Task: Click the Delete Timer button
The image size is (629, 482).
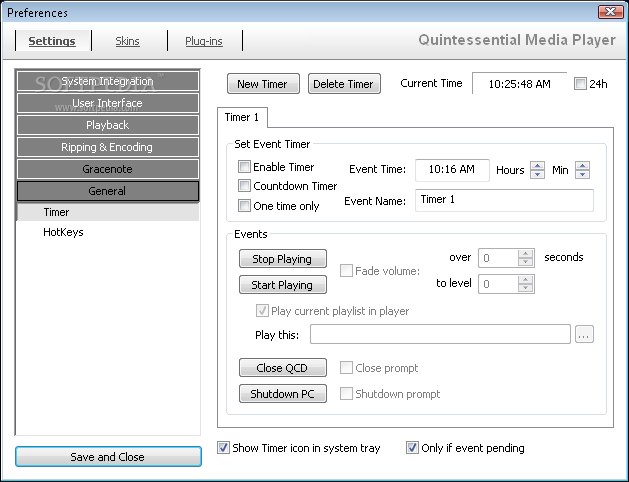Action: pos(344,84)
